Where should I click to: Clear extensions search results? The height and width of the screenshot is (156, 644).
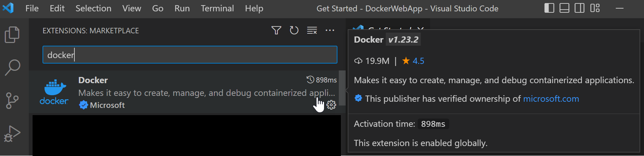pyautogui.click(x=312, y=31)
